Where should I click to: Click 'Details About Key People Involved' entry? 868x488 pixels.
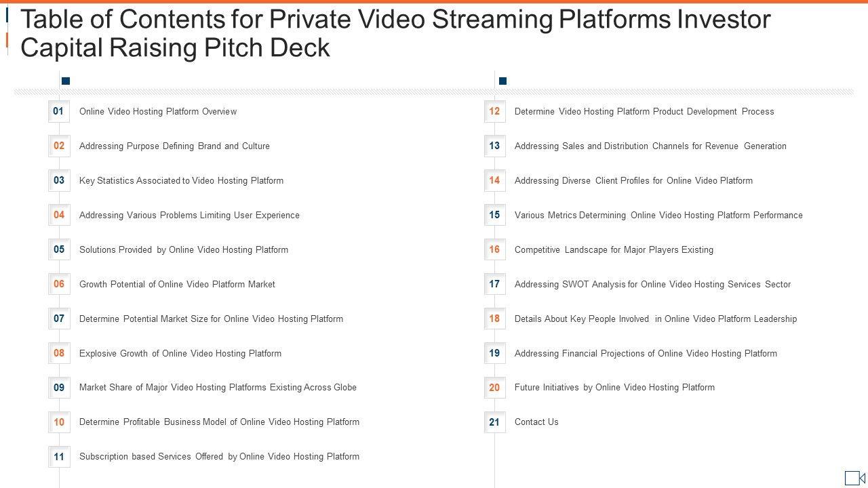pos(656,319)
